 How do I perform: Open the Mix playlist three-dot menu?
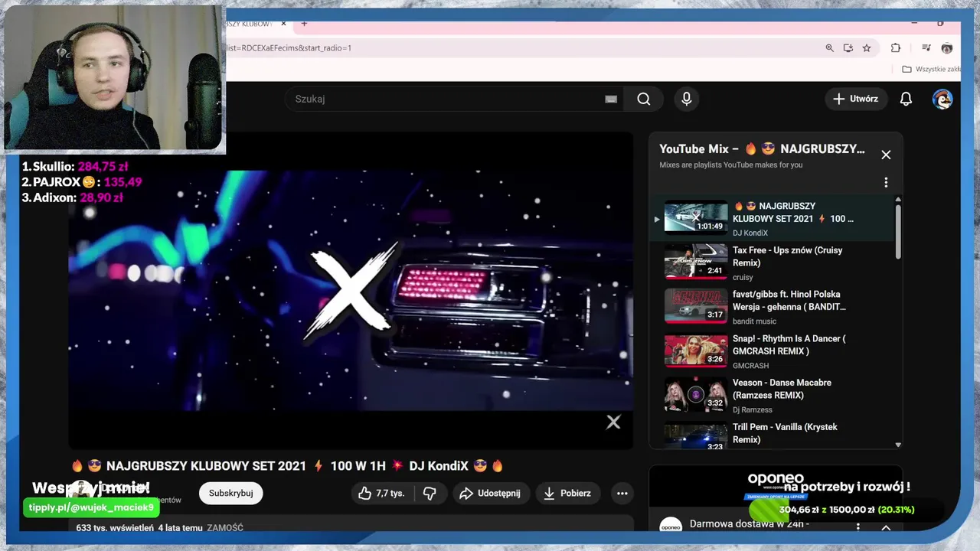886,182
